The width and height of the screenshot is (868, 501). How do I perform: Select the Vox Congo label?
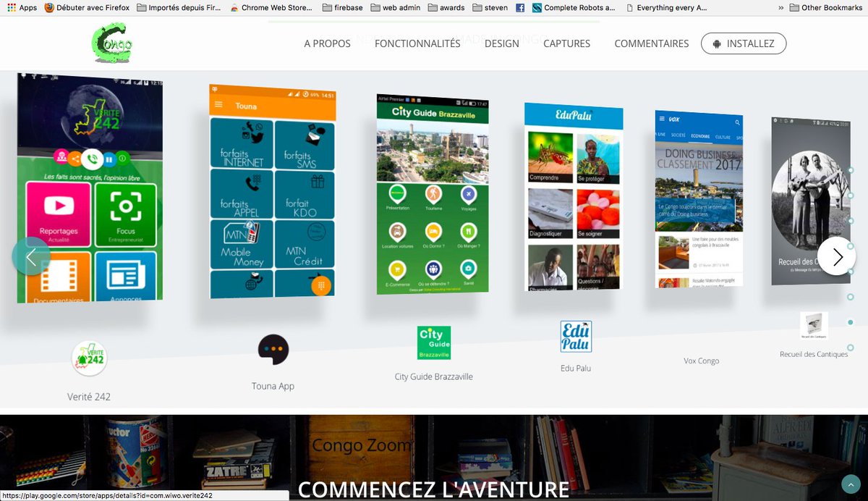pos(702,361)
